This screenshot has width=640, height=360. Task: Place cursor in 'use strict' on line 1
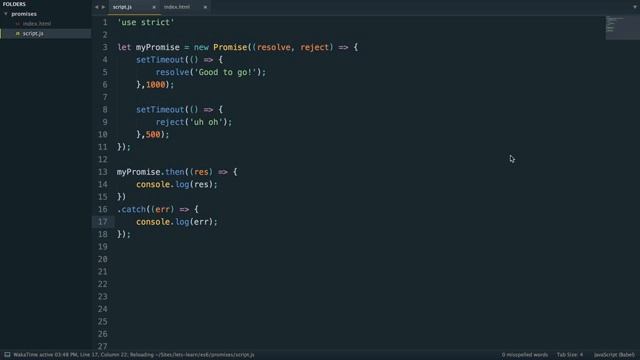tap(146, 22)
